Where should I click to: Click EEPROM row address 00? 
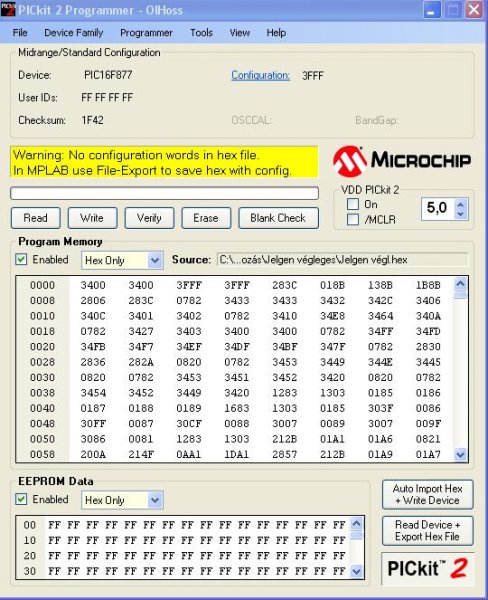(29, 525)
